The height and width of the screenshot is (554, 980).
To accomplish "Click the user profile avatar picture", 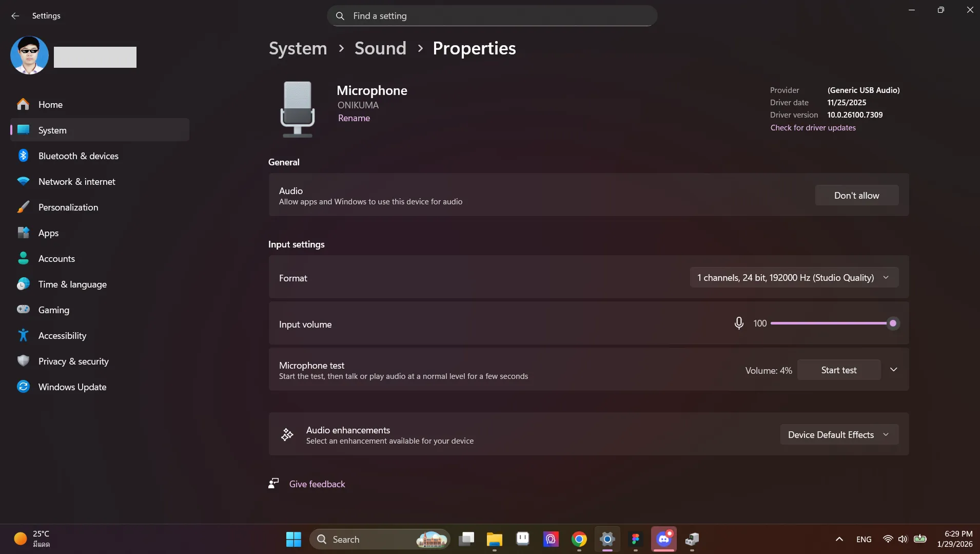I will pyautogui.click(x=29, y=55).
